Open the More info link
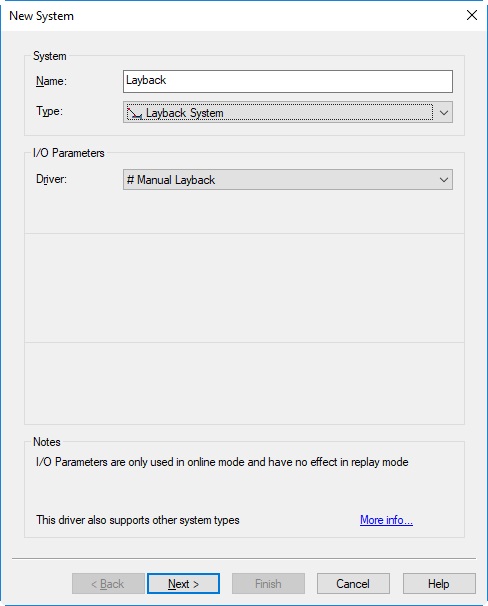Image resolution: width=488 pixels, height=606 pixels. [x=386, y=520]
